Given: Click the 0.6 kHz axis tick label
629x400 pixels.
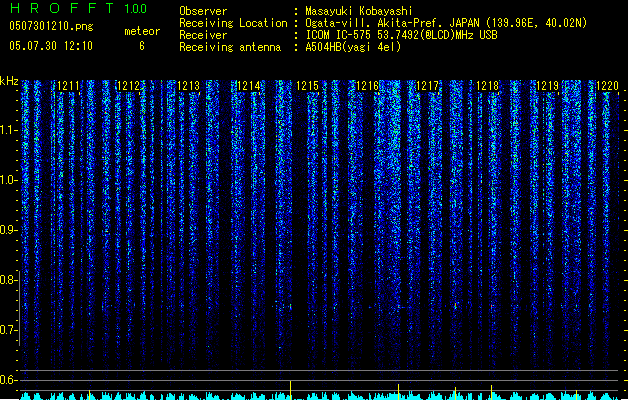Looking at the screenshot, I should [8, 380].
